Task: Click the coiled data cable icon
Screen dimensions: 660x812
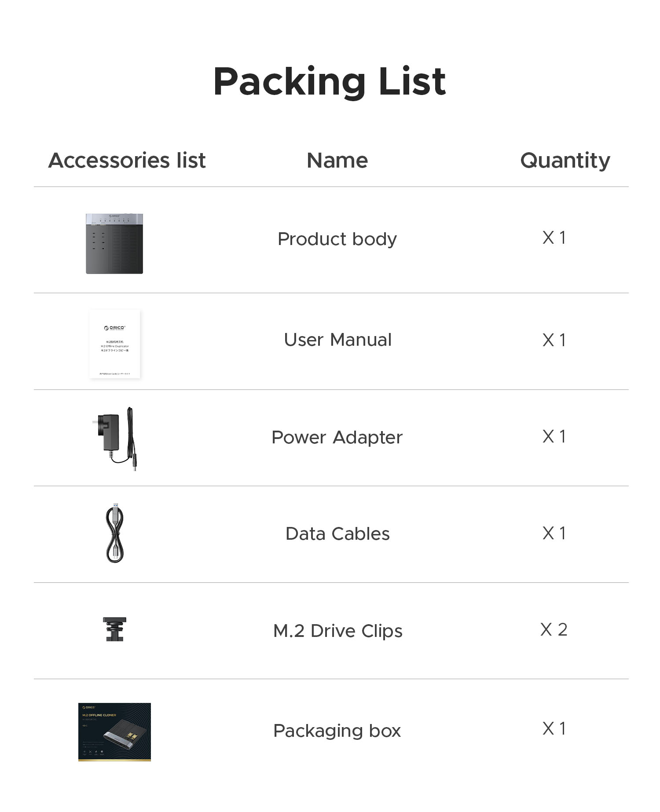Action: tap(115, 533)
